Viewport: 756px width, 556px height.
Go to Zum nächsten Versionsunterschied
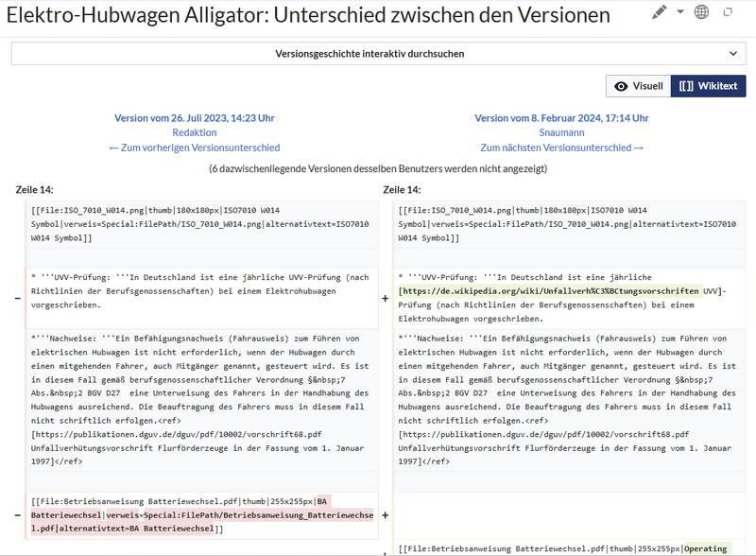click(561, 148)
